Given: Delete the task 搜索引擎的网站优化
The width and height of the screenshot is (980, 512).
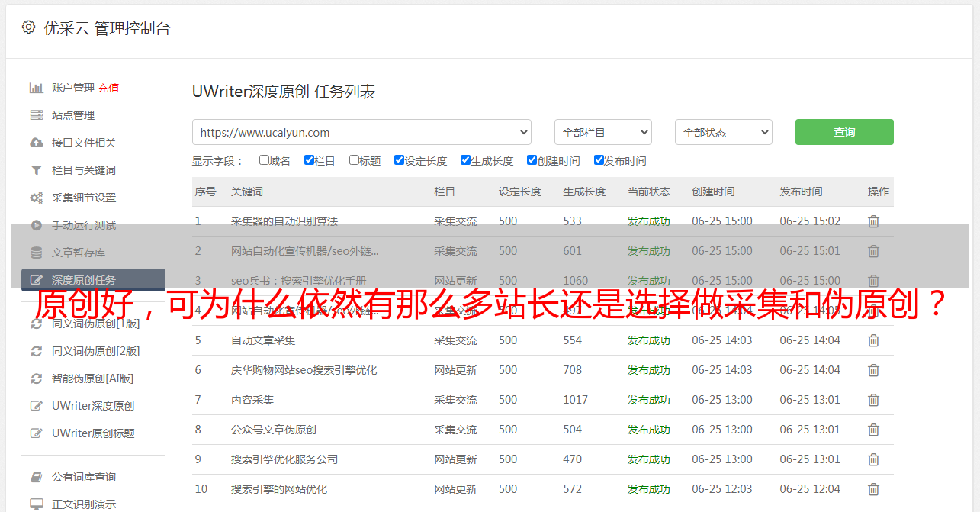Looking at the screenshot, I should 873,489.
